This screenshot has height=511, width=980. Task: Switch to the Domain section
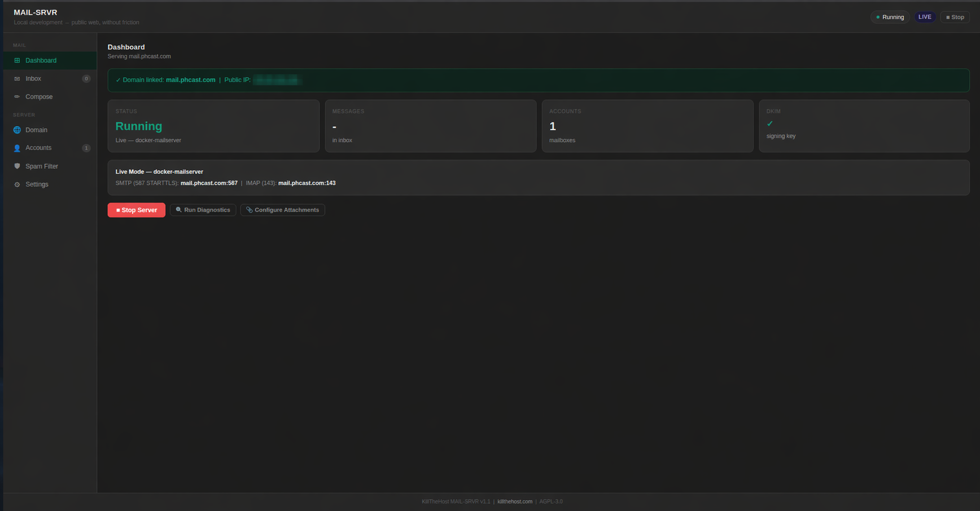(36, 130)
